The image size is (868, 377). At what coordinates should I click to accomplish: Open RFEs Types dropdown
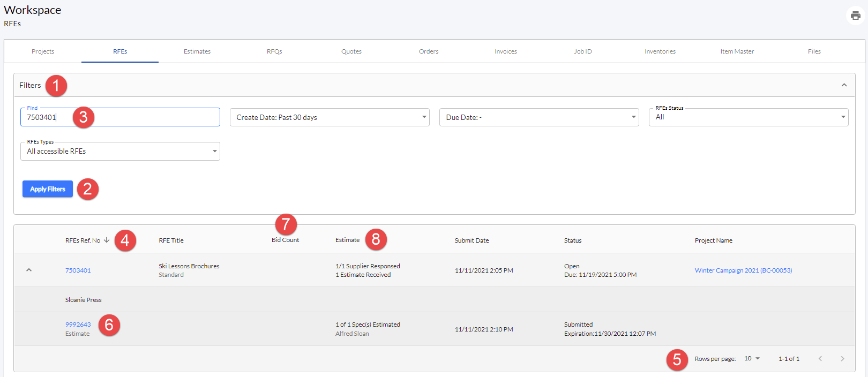pos(120,151)
